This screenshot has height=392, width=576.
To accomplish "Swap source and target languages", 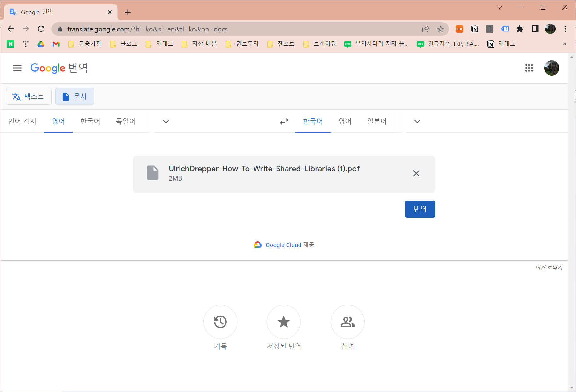I will click(284, 121).
